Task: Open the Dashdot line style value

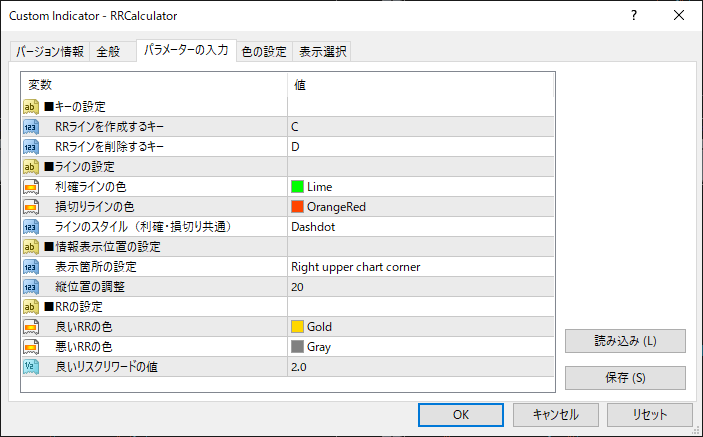Action: click(x=420, y=227)
